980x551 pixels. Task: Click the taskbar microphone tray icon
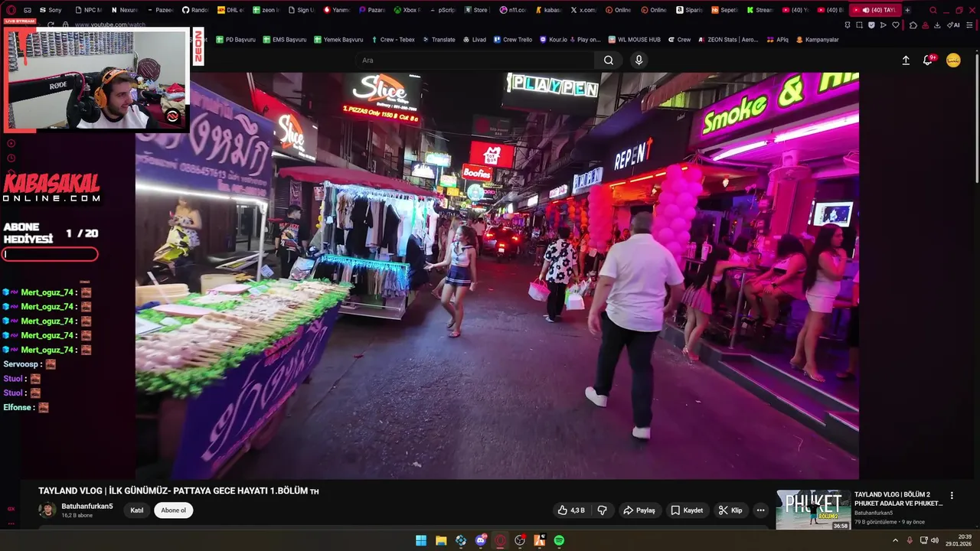click(x=910, y=540)
